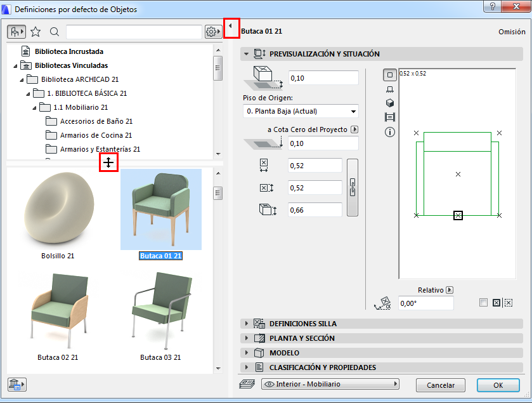
Task: Select Biblioteca Incrustada in tree
Action: tap(69, 51)
